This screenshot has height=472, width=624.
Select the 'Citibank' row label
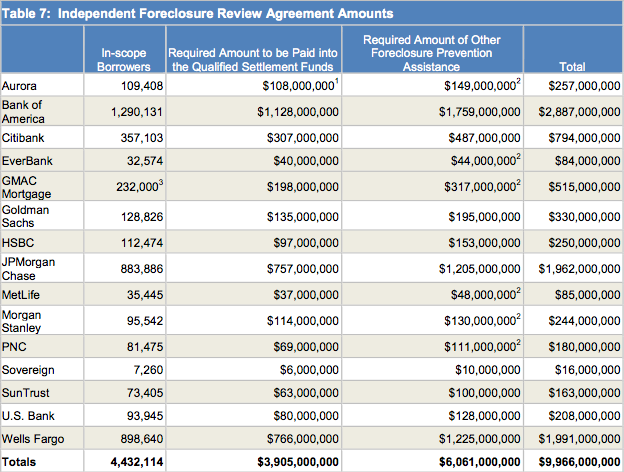point(23,138)
